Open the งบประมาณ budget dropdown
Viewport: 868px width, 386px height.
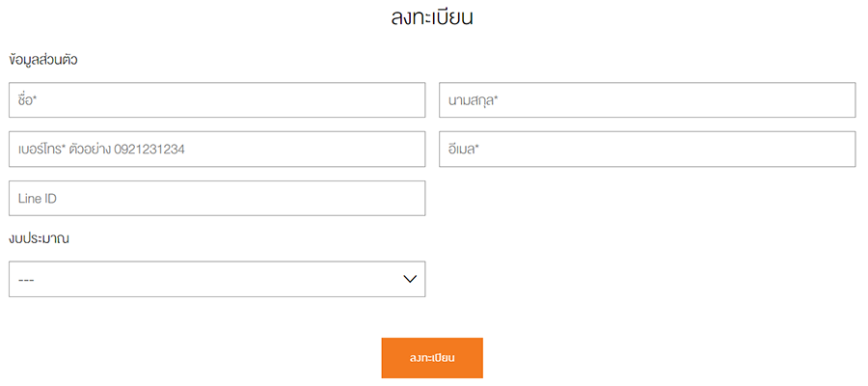[217, 279]
